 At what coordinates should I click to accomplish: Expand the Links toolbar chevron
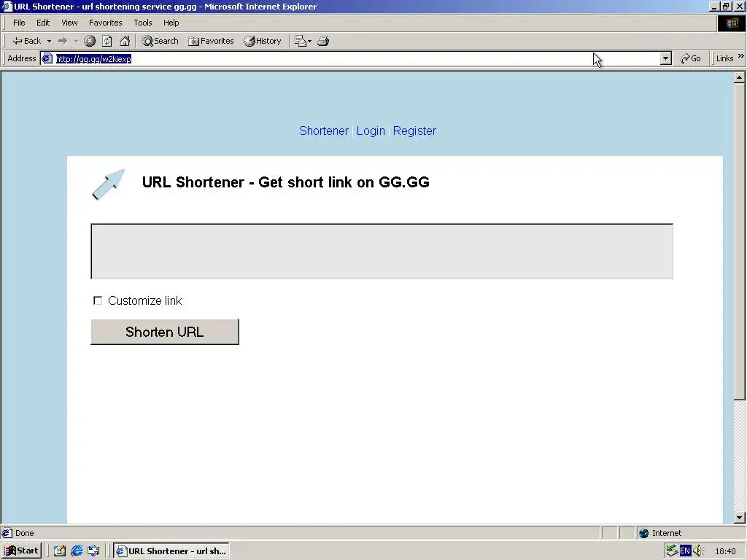click(x=741, y=56)
